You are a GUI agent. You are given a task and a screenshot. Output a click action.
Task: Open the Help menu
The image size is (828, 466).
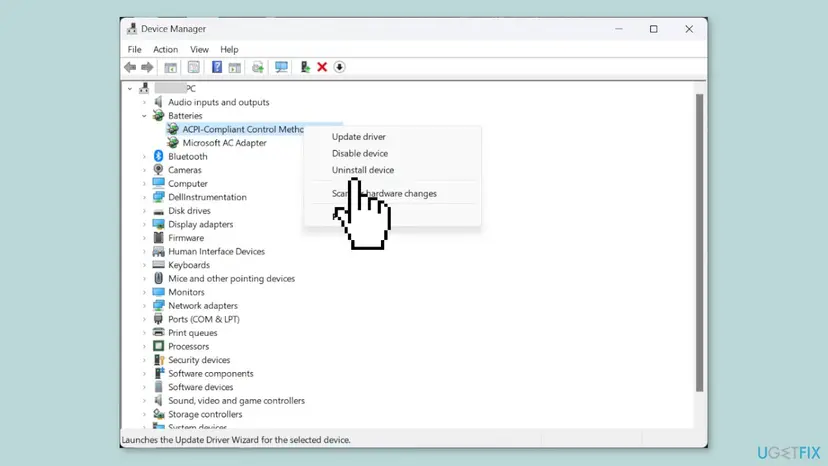point(229,49)
